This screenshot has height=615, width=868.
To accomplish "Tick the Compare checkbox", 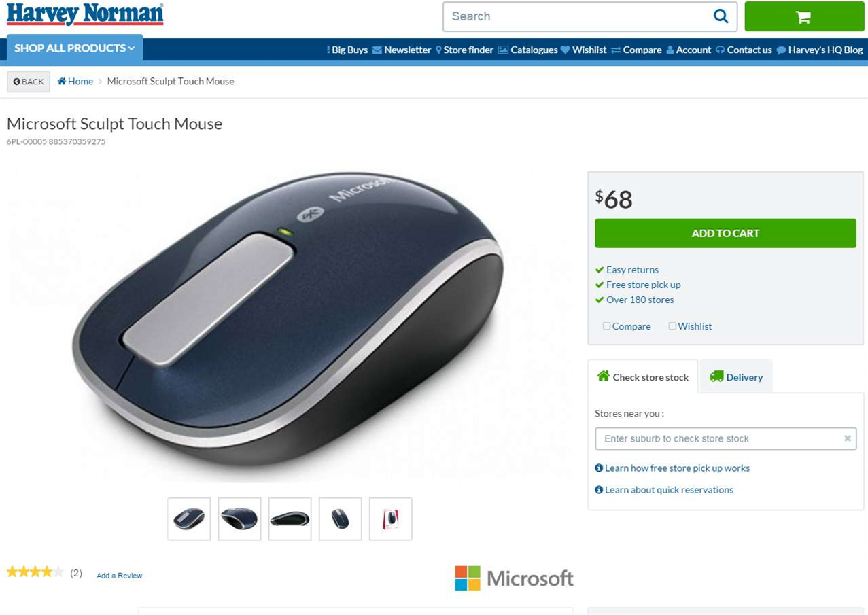I will point(606,326).
